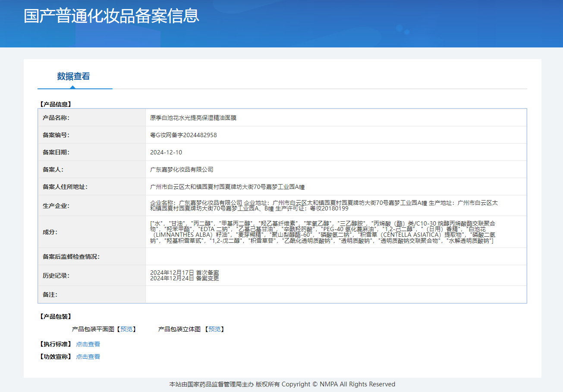Open 预览 link for 产品包装平面图
Viewport: 563px width, 392px height.
[126, 329]
